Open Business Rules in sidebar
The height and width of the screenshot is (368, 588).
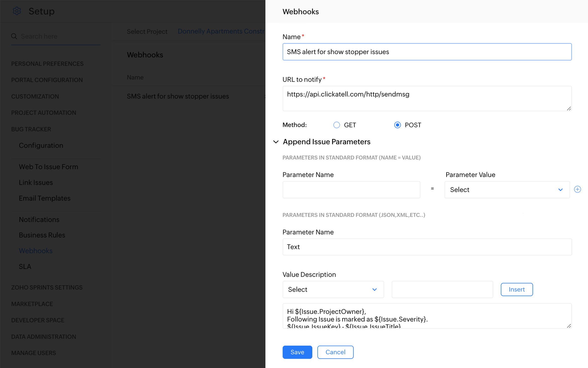pos(42,235)
